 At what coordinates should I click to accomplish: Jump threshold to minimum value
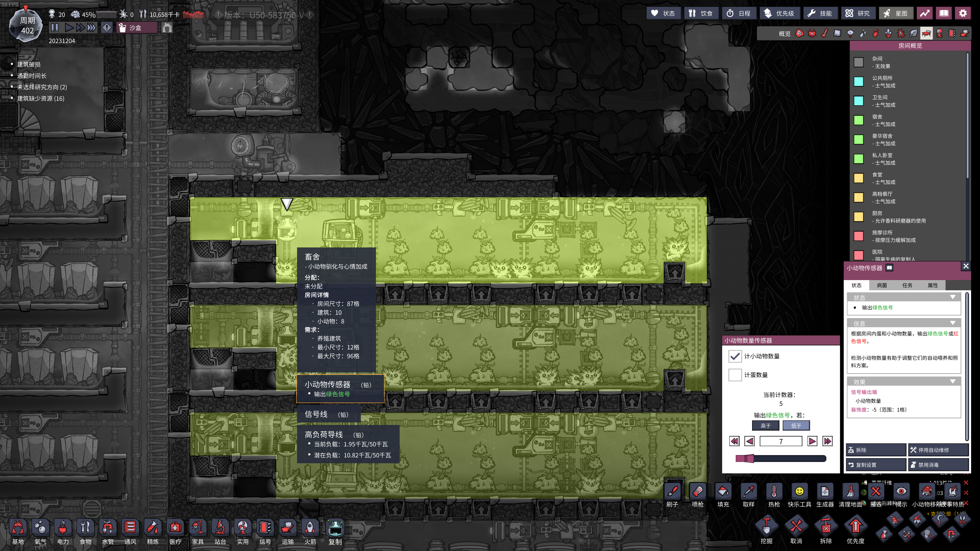tap(734, 441)
